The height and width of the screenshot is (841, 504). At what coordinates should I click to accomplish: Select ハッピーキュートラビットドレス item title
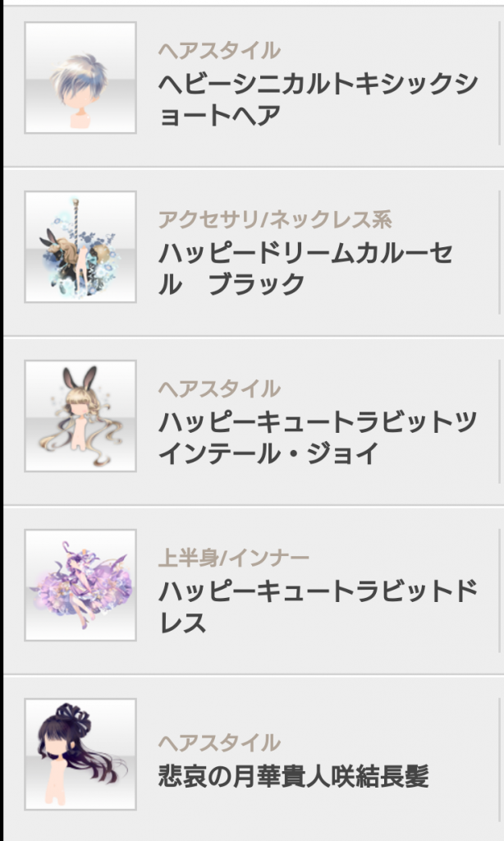coord(318,607)
